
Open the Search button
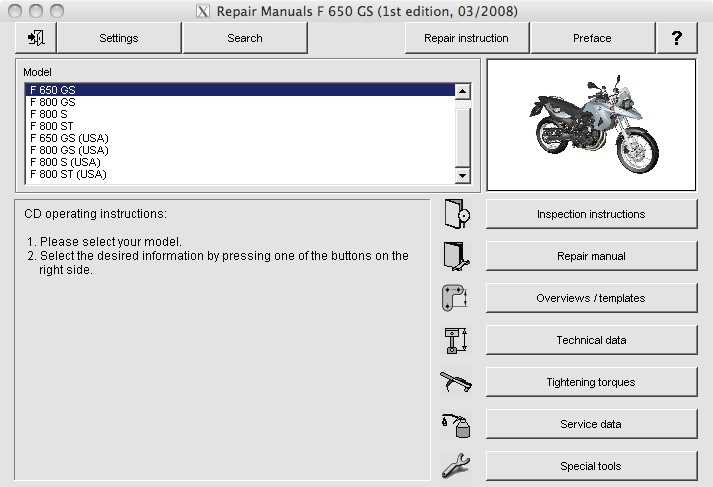(245, 38)
